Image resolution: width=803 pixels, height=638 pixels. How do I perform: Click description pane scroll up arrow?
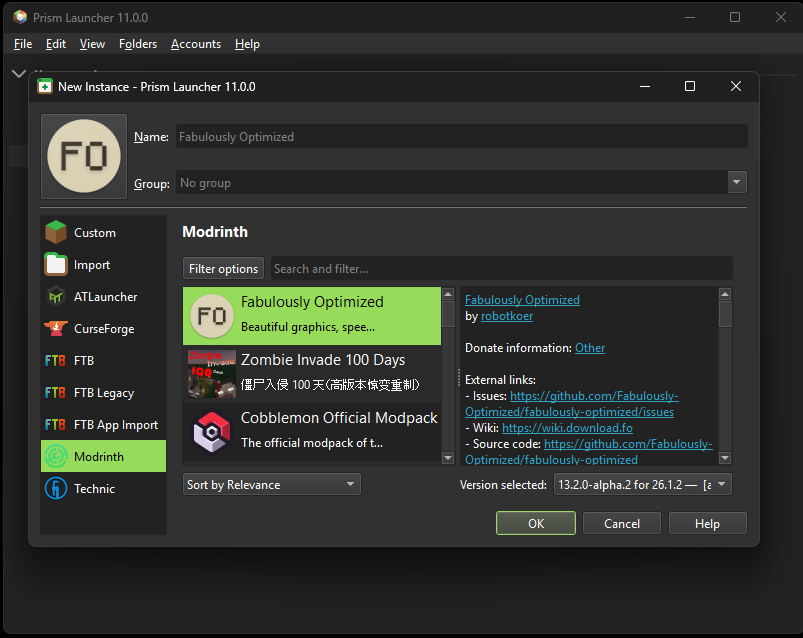pos(725,294)
